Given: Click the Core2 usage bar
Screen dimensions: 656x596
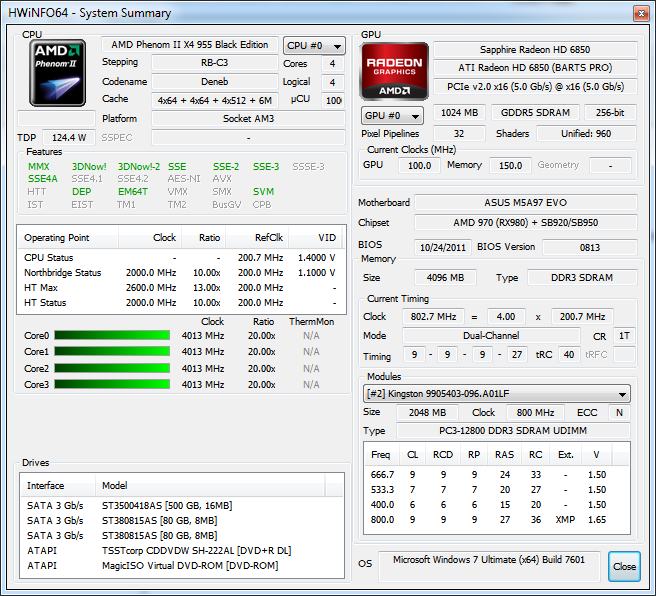Looking at the screenshot, I should 112,368.
